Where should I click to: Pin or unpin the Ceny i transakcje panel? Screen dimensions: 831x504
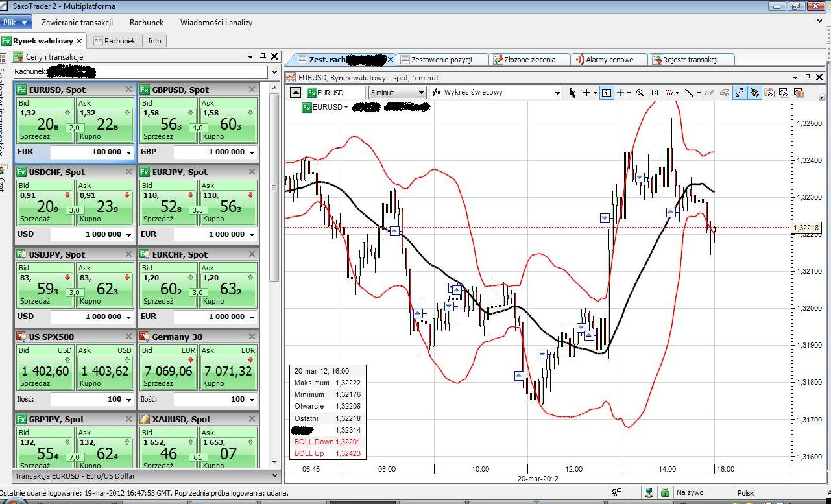pos(263,57)
